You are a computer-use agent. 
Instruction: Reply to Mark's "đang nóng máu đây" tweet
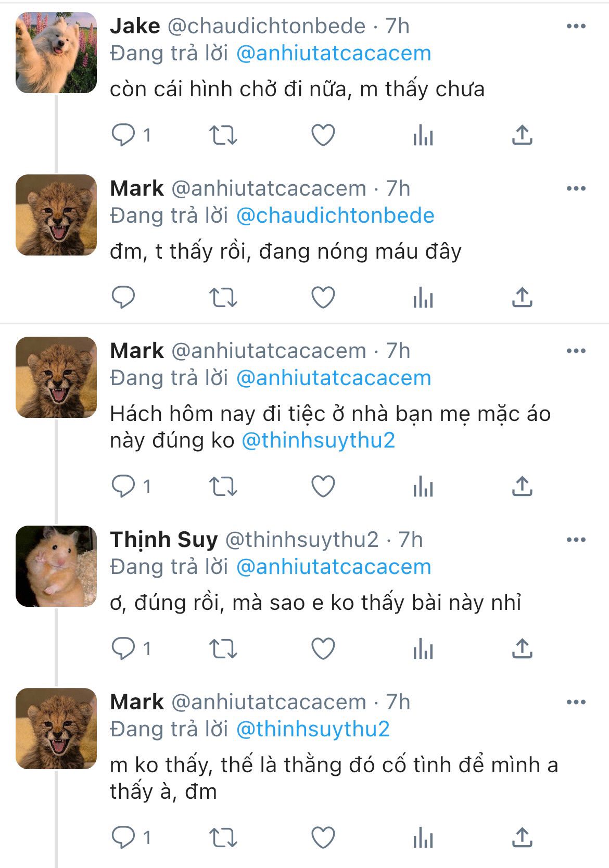click(x=124, y=298)
